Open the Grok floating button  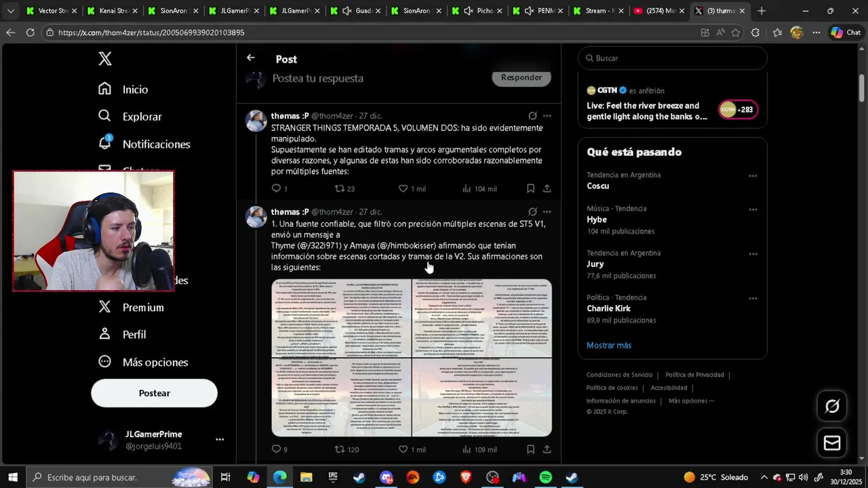click(832, 406)
